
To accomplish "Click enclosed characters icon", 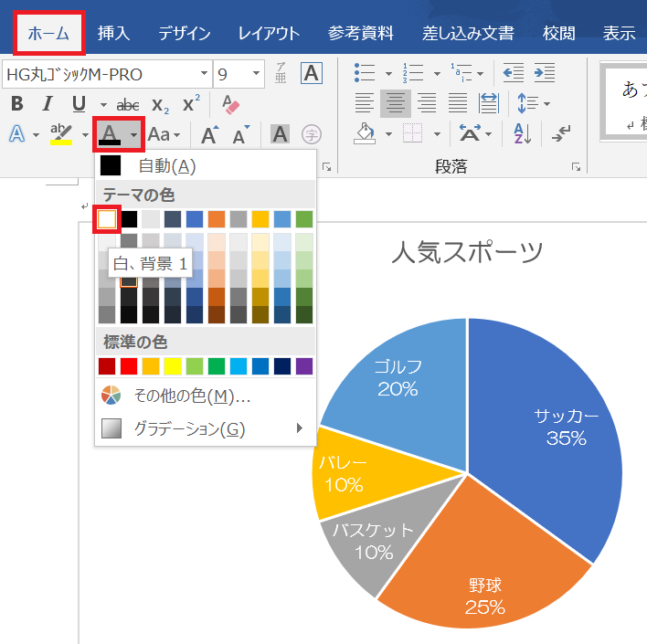I will (312, 134).
